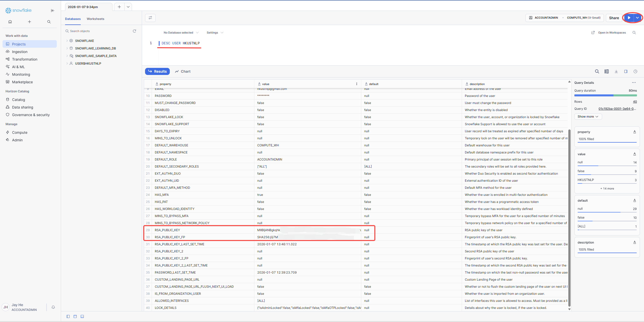Click the plus create icon in sidebar
644x322 pixels.
30,22
